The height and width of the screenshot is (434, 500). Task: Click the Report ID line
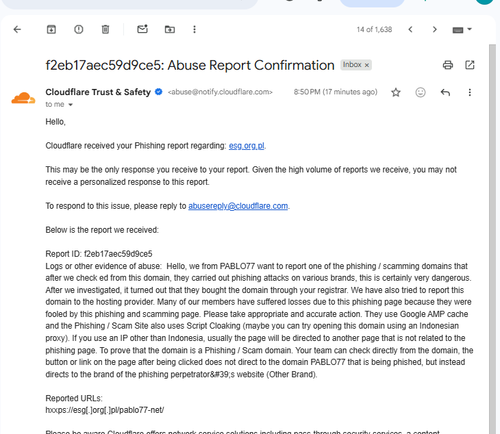tap(99, 254)
